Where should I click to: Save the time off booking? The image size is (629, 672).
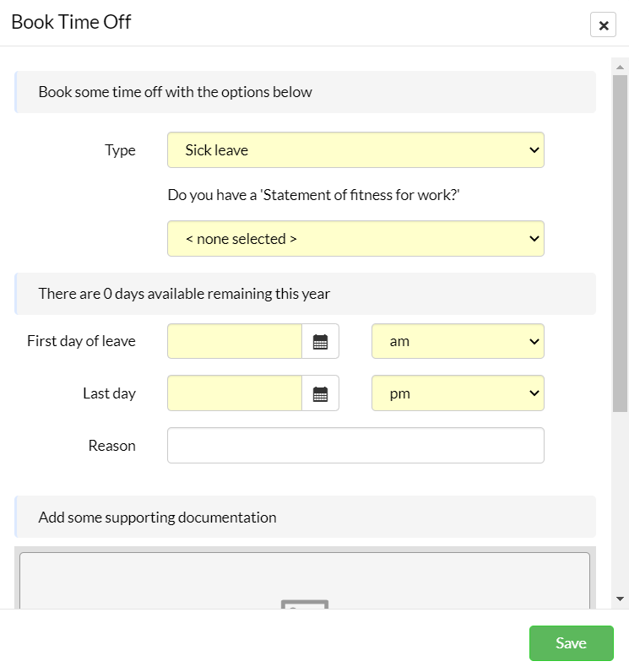pos(571,642)
